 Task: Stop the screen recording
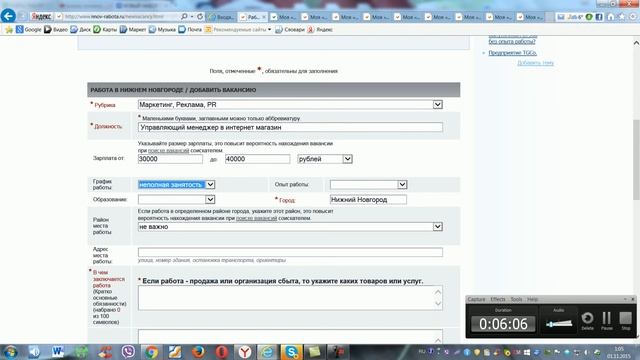(x=625, y=320)
